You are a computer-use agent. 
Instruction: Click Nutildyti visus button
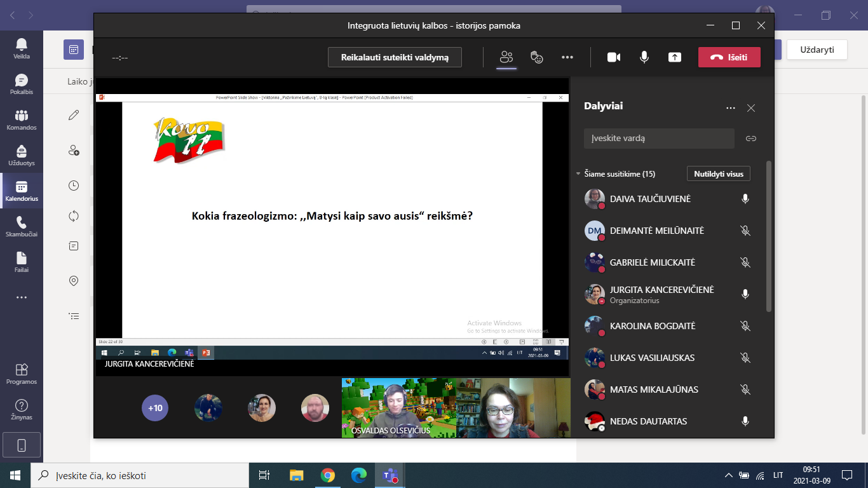tap(719, 173)
